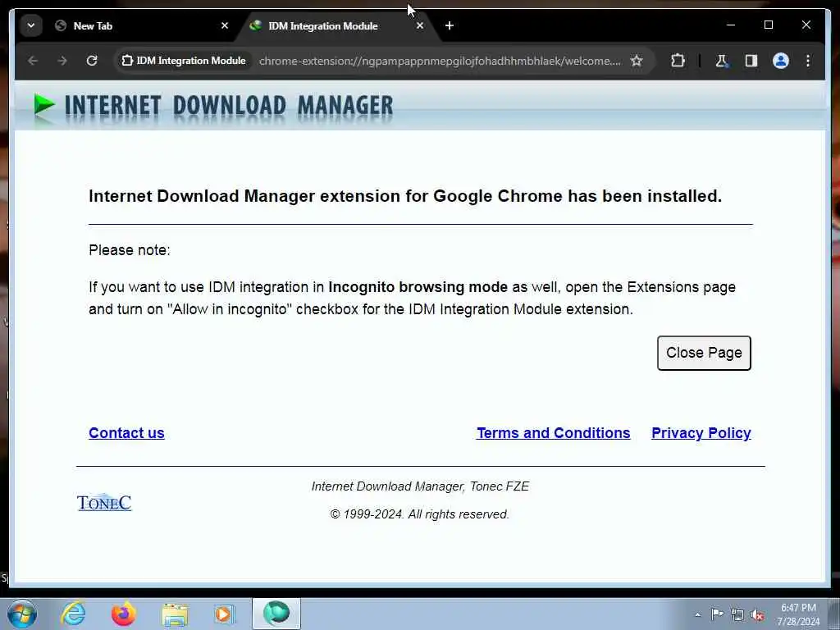Launch Internet Explorer from the taskbar

(73, 614)
